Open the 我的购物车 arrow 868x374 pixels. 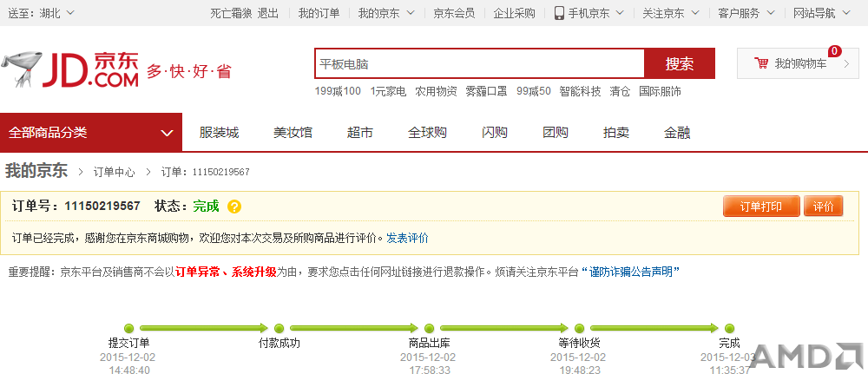pos(846,63)
